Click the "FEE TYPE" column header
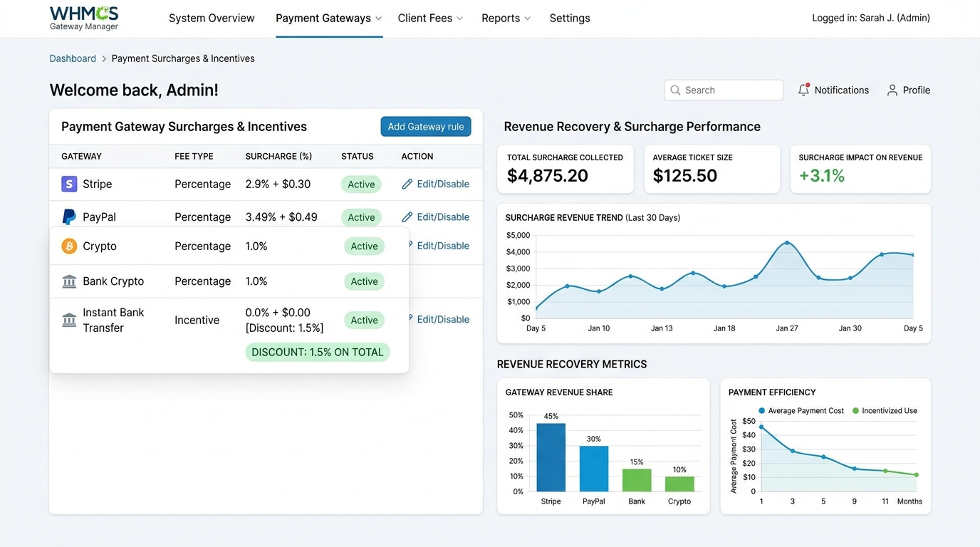 194,157
